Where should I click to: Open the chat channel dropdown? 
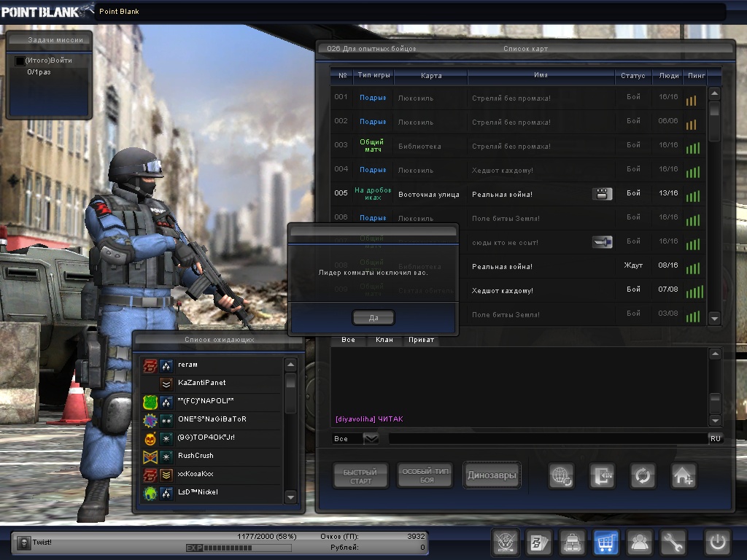371,438
